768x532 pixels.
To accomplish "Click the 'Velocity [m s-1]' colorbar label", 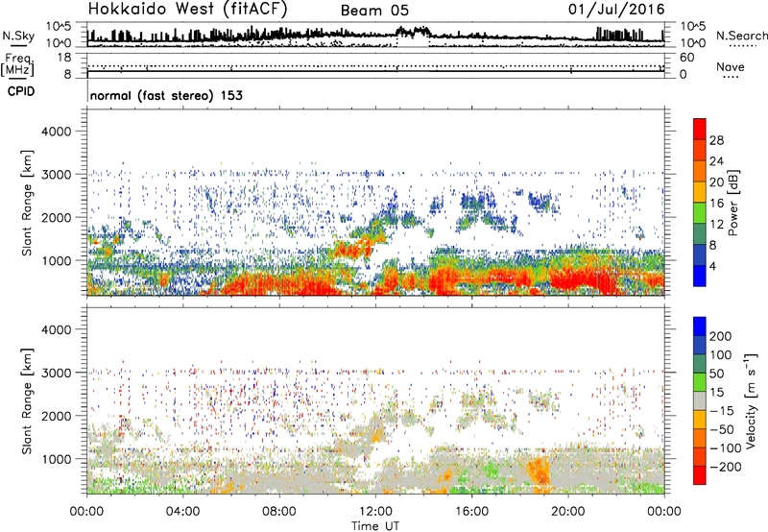I will tap(750, 400).
